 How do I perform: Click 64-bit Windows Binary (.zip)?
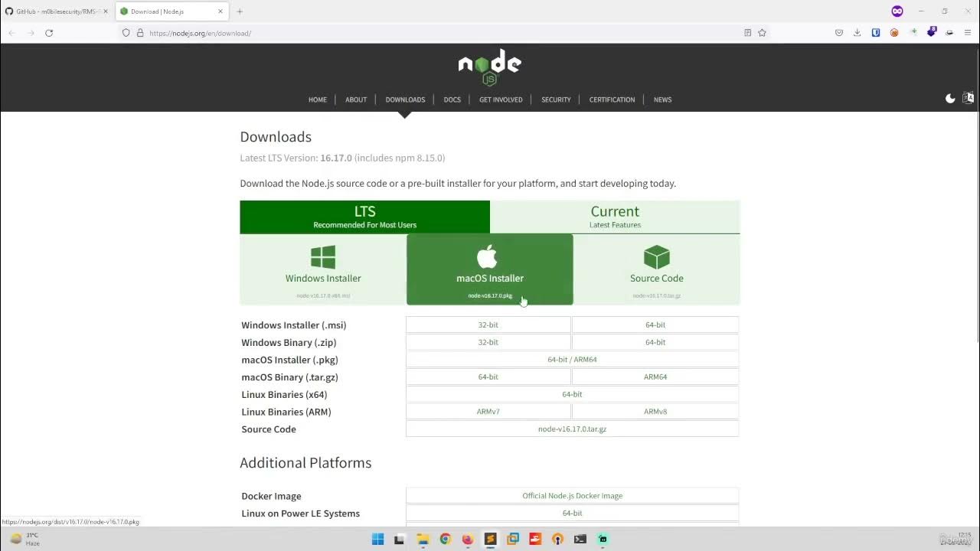tap(655, 342)
